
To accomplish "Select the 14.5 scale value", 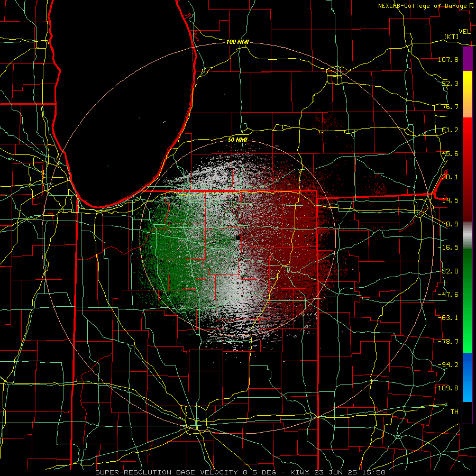I will tap(450, 200).
